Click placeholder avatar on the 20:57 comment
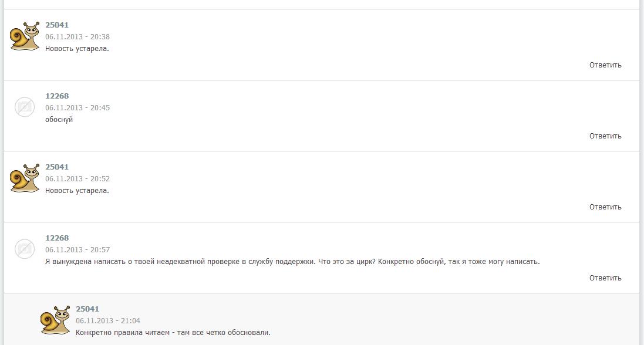The height and width of the screenshot is (345, 644). (25, 249)
